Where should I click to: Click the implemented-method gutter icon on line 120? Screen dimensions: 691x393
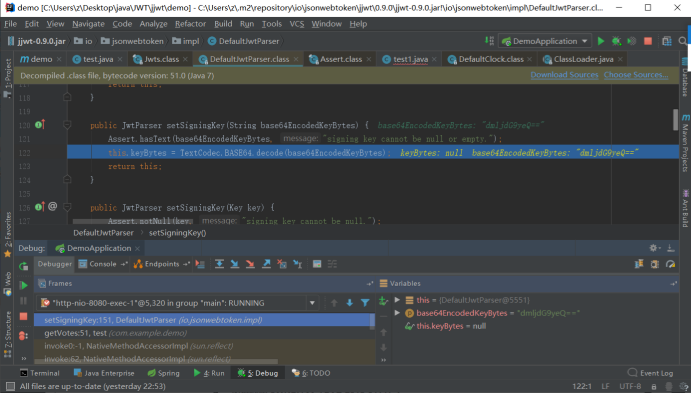pyautogui.click(x=40, y=125)
